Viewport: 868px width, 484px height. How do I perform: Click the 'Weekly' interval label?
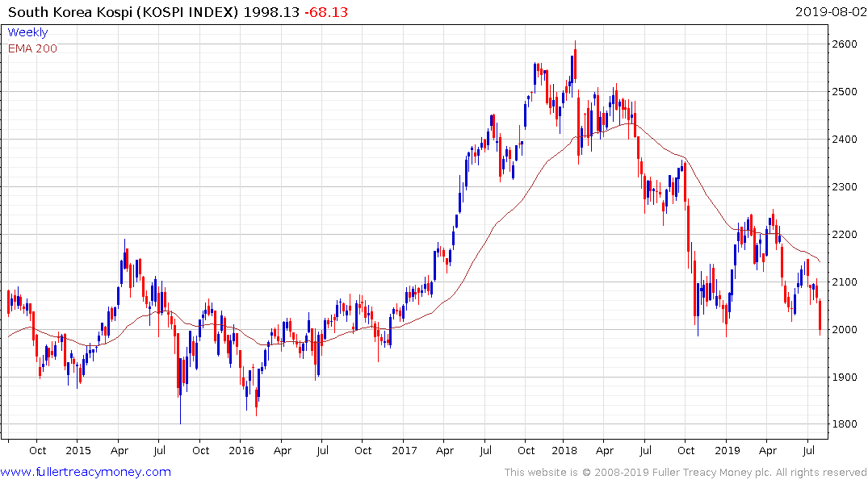point(27,32)
